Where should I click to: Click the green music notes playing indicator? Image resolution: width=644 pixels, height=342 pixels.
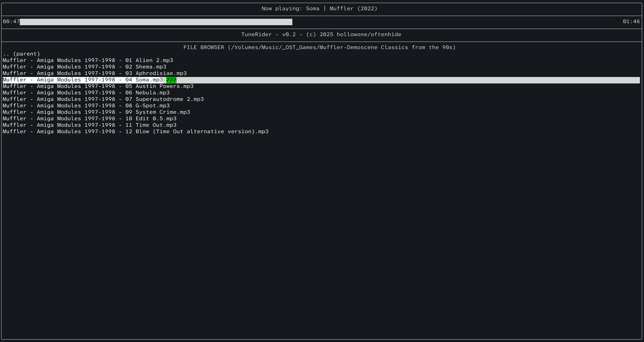coord(171,80)
